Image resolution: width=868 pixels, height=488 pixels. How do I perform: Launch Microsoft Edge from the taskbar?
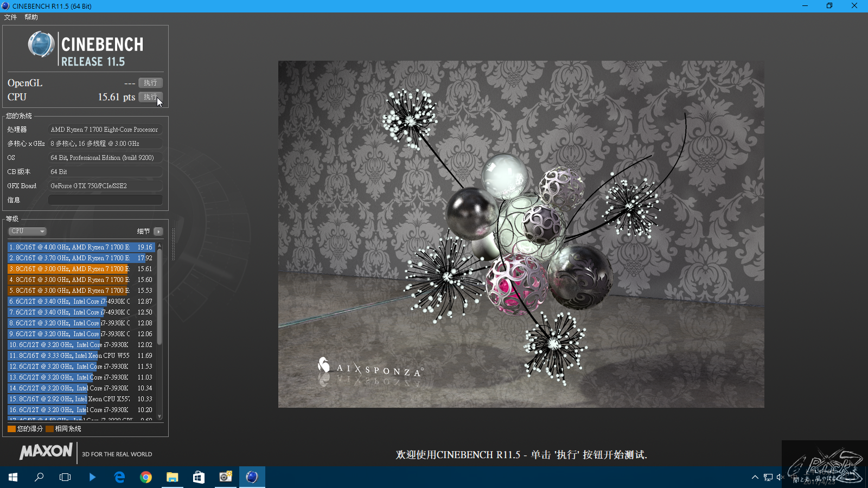point(119,477)
